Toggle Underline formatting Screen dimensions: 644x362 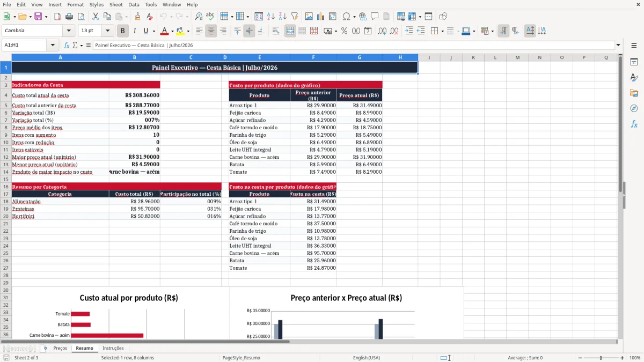click(x=145, y=31)
